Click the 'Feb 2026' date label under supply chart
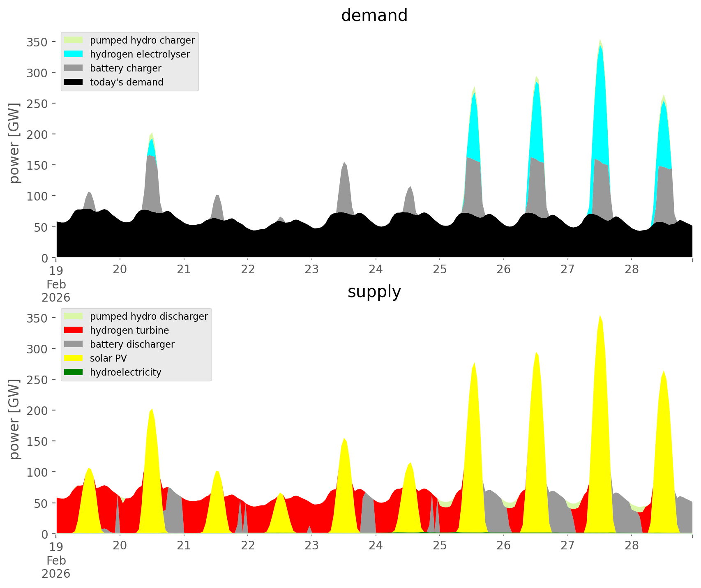This screenshot has height=588, width=701. tap(56, 567)
